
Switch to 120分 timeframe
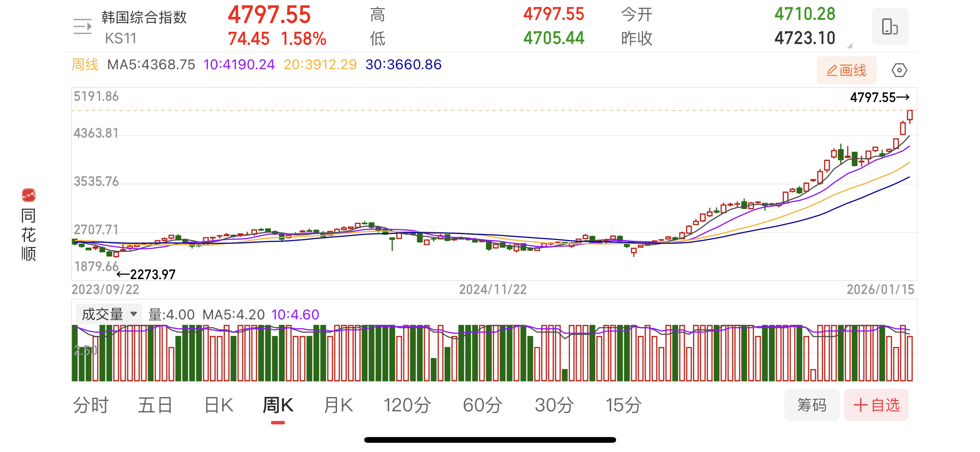click(x=407, y=405)
